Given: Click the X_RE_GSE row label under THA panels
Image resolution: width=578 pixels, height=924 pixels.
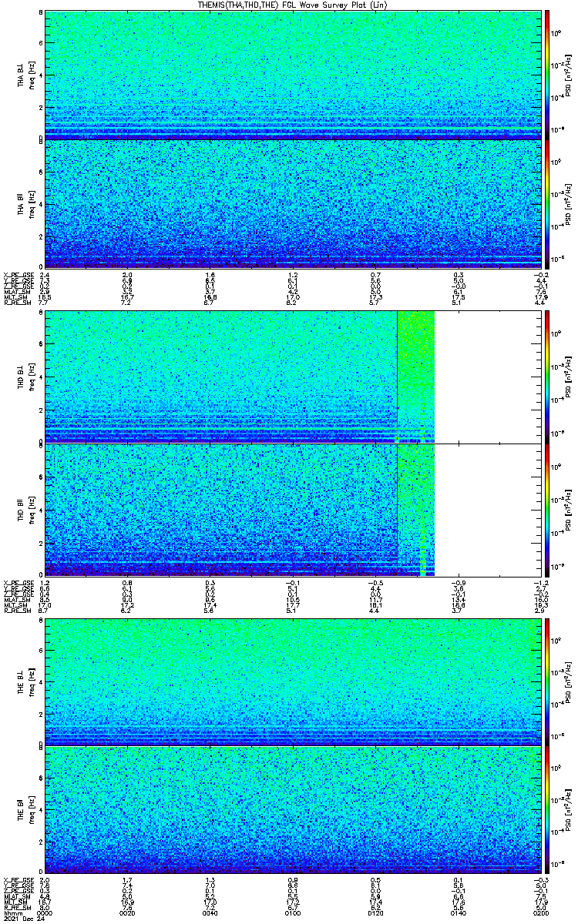Looking at the screenshot, I should point(16,275).
